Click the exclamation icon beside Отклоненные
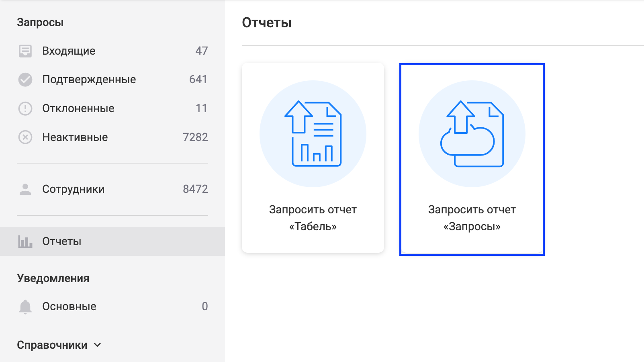644x362 pixels. coord(25,108)
